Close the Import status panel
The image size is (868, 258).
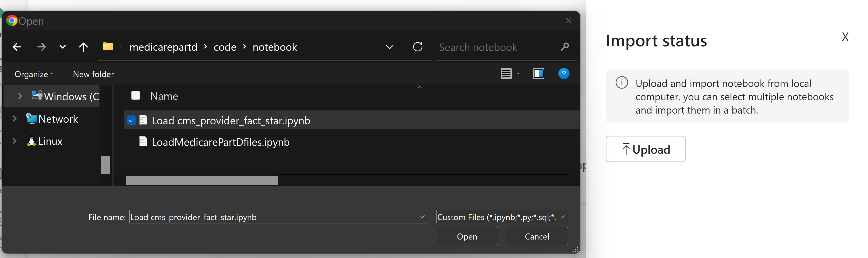[845, 36]
